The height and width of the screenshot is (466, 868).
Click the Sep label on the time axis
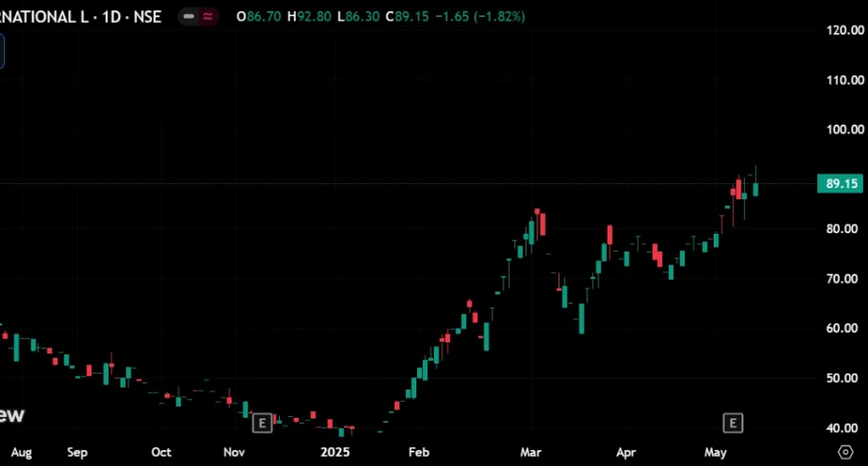[77, 452]
